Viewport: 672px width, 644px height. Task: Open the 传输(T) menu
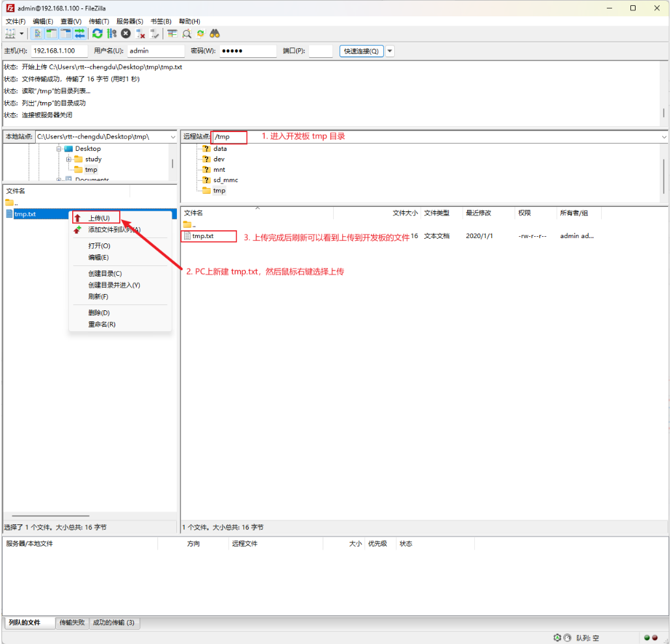click(x=99, y=21)
